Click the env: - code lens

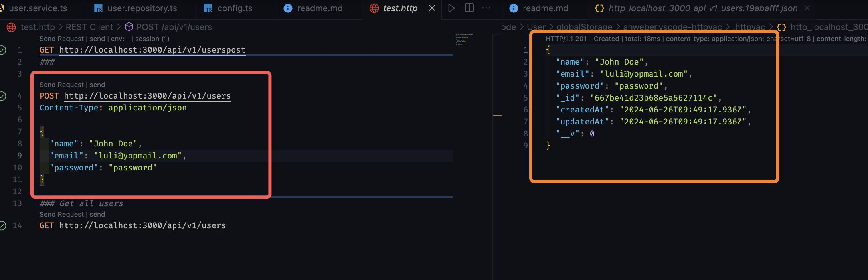tap(120, 39)
